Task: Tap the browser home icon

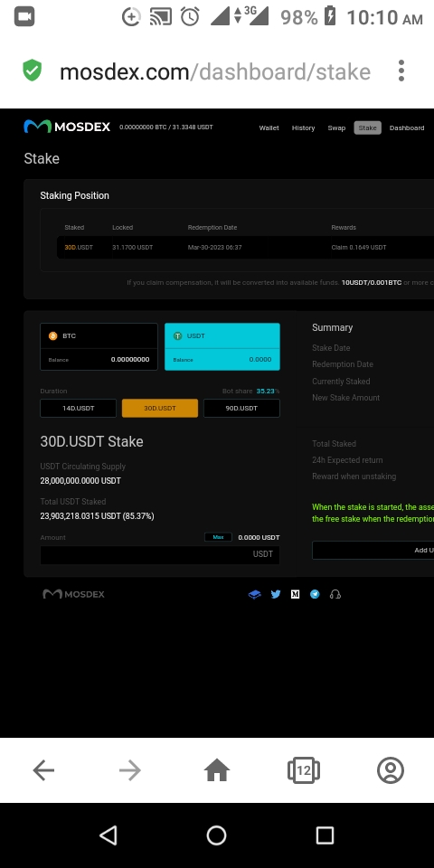Action: click(217, 770)
